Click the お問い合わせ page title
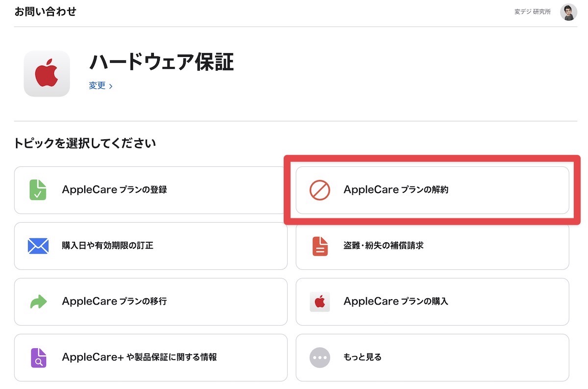The height and width of the screenshot is (389, 588). coord(46,11)
